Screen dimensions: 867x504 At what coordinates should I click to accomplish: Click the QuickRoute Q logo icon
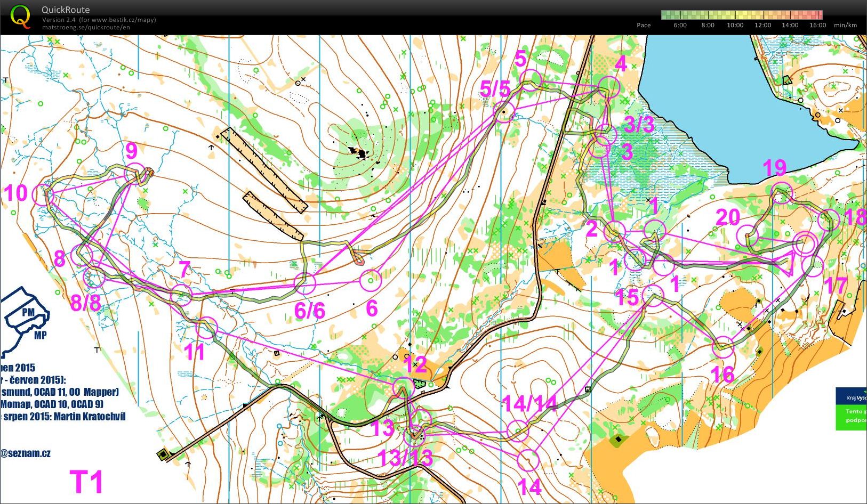coord(20,16)
